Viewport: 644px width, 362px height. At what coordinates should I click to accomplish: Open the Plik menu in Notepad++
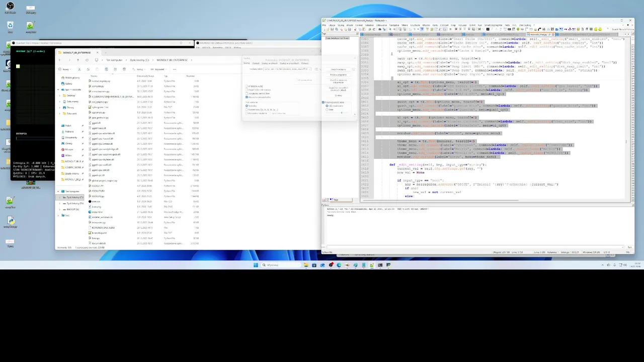324,25
